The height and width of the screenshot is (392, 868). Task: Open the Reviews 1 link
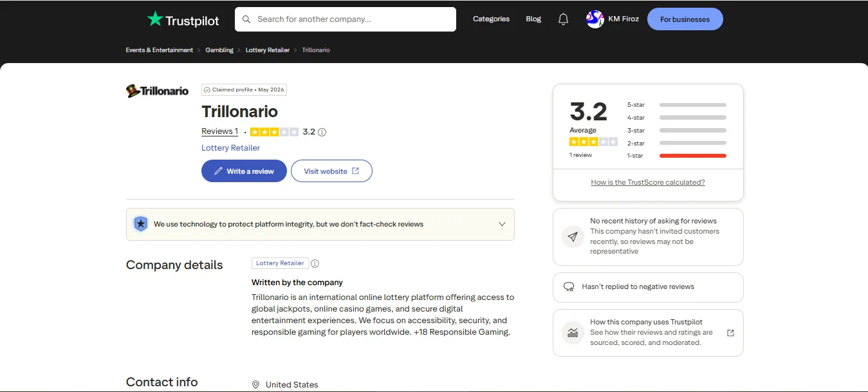tap(220, 131)
